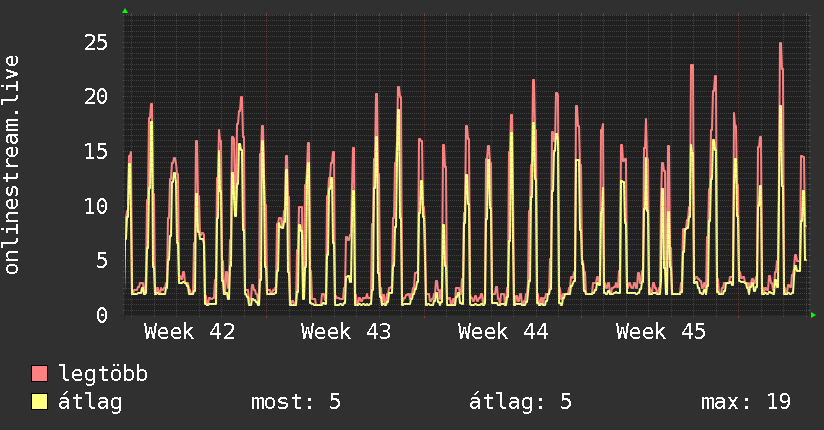Click the green arrow ending the x-axis
The width and height of the screenshot is (824, 430).
[813, 315]
